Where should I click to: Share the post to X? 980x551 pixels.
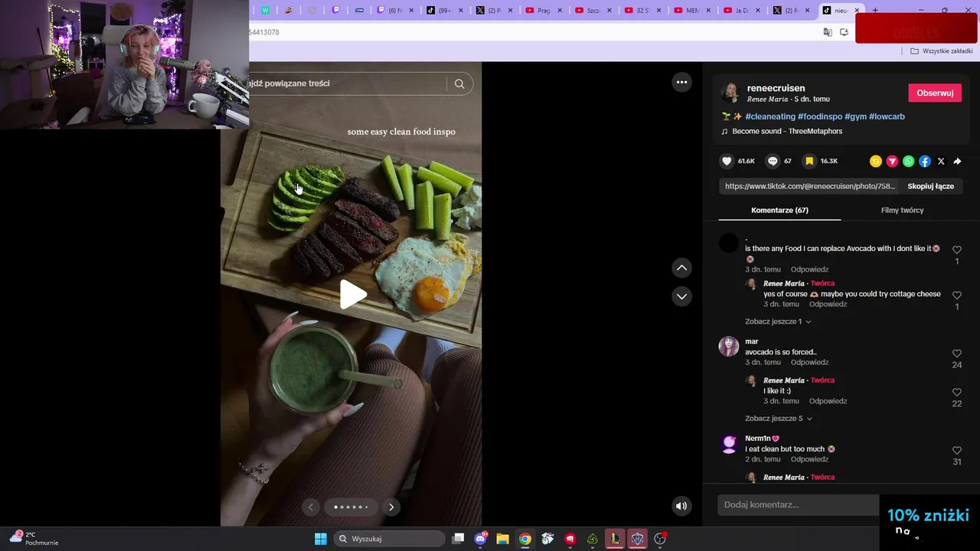[941, 161]
